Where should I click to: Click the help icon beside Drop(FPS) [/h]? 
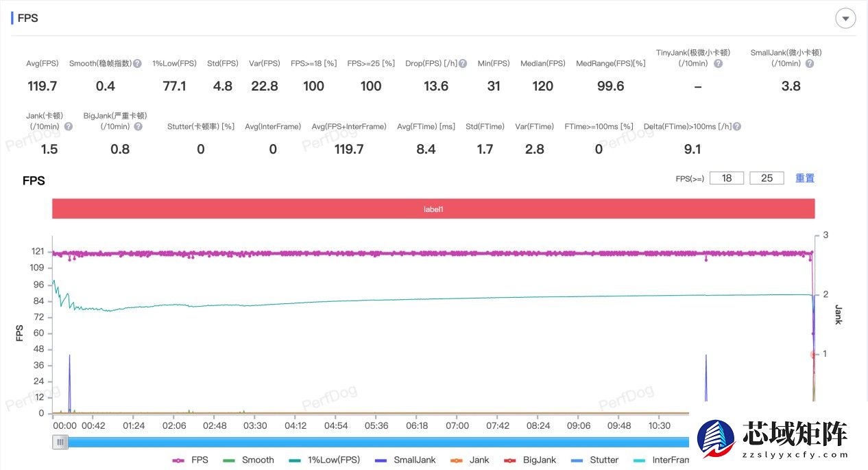pyautogui.click(x=463, y=64)
